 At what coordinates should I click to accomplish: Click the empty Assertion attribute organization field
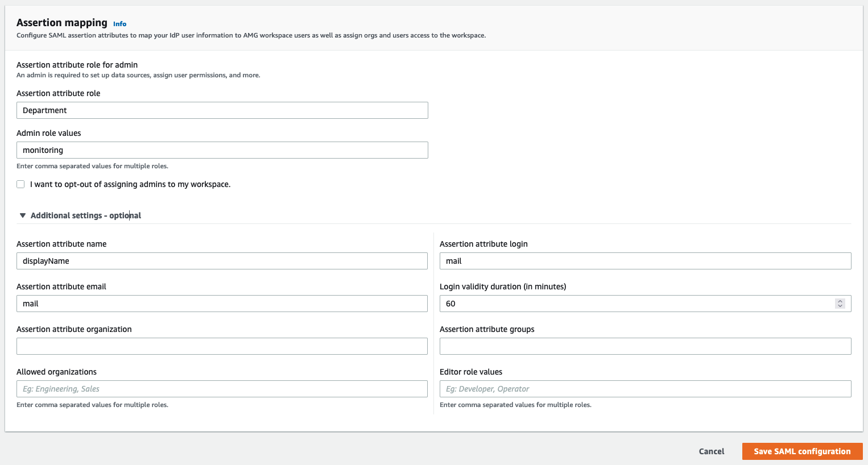222,346
